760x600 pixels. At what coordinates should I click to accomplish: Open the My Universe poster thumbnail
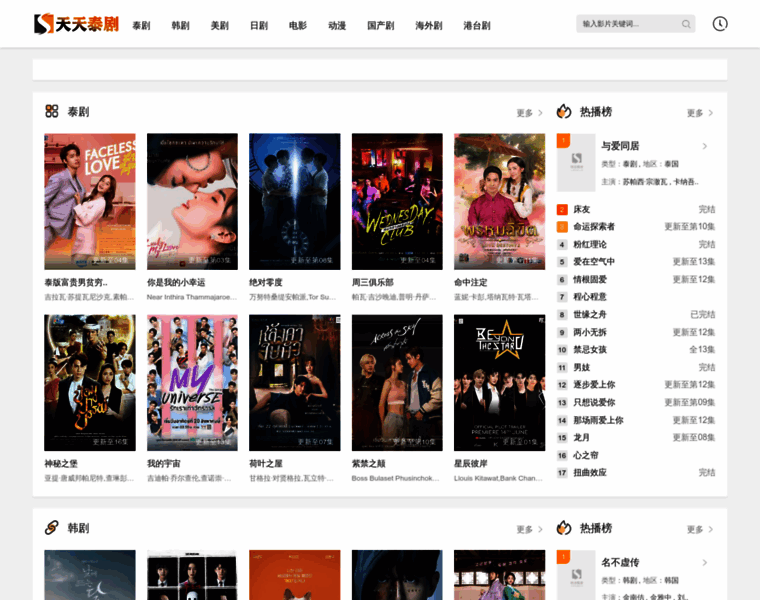(192, 383)
